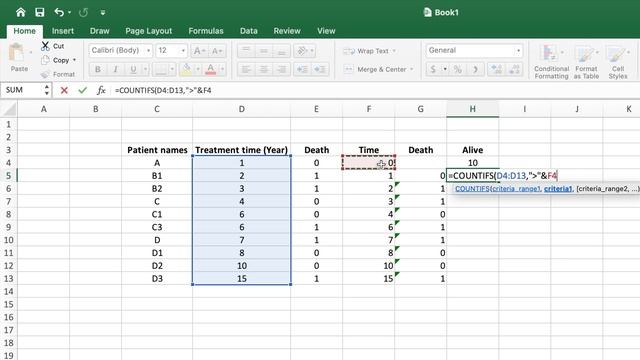
Task: Click the text Orientation icon
Action: (302, 51)
